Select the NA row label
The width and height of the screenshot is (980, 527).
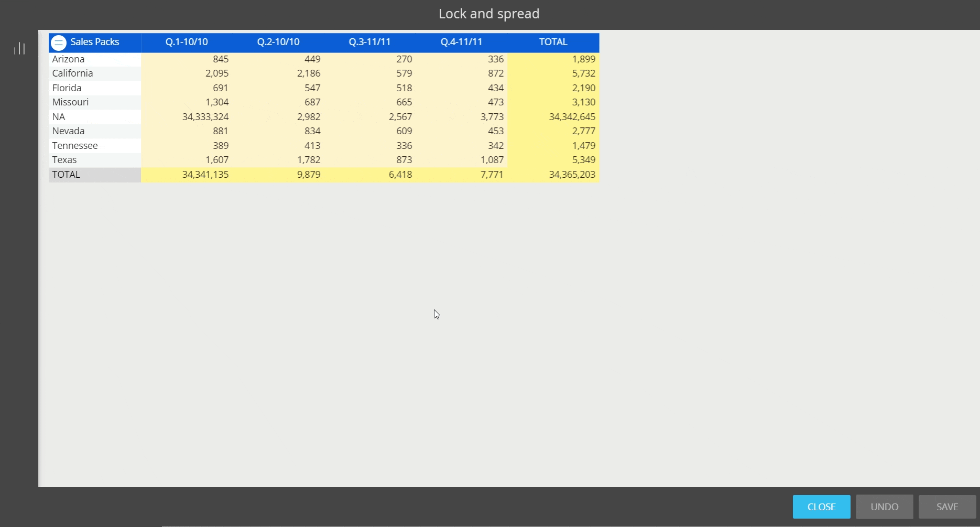tap(59, 117)
